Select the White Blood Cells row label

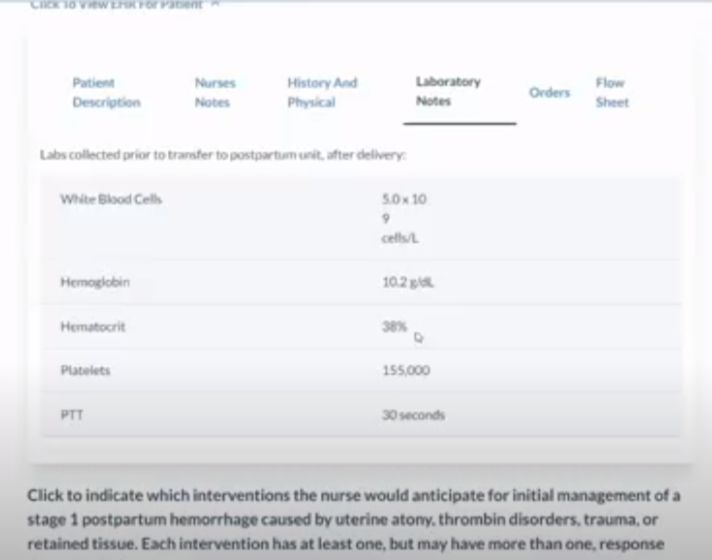(111, 199)
